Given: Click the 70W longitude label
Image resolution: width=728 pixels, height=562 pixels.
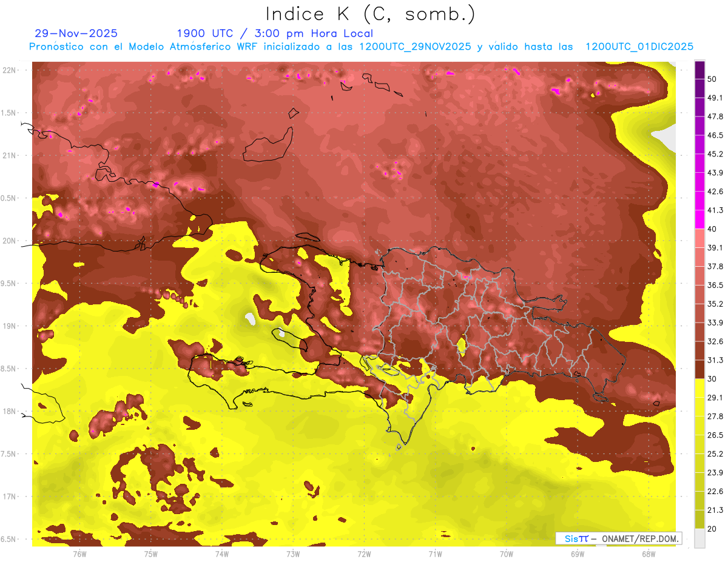Looking at the screenshot, I should [x=507, y=554].
